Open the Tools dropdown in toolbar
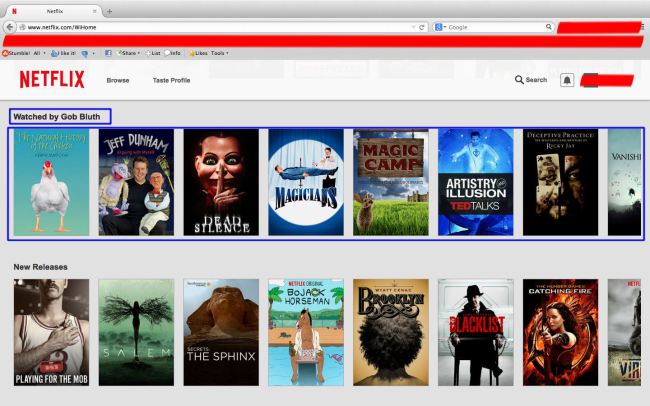 coord(220,53)
